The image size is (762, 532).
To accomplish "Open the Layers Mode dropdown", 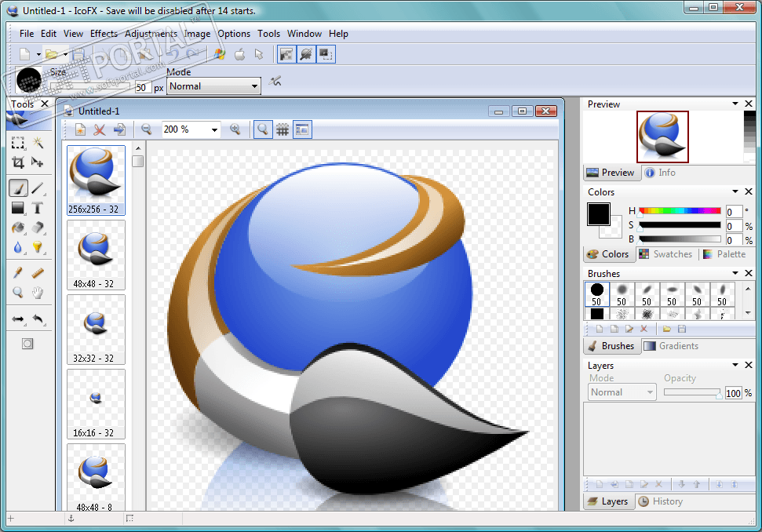I will pos(622,392).
